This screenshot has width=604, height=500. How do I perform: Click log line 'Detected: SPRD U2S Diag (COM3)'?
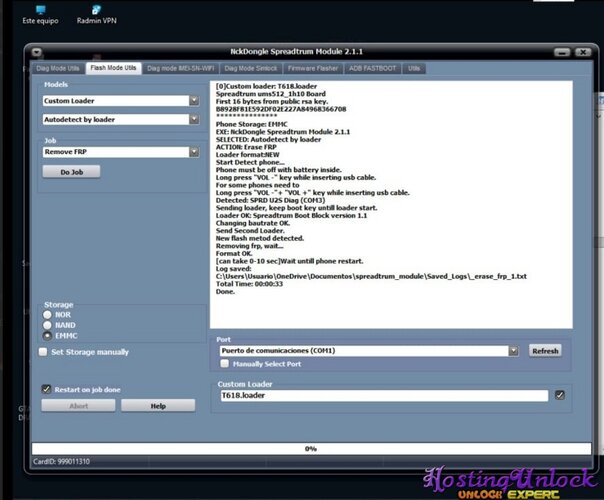270,200
